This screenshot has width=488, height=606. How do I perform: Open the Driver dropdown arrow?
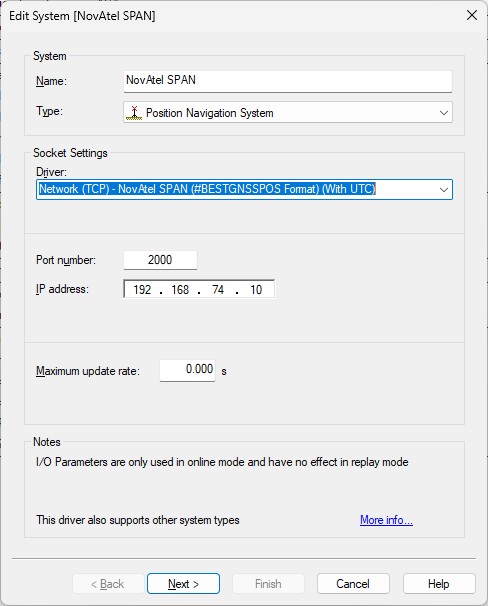coord(444,189)
